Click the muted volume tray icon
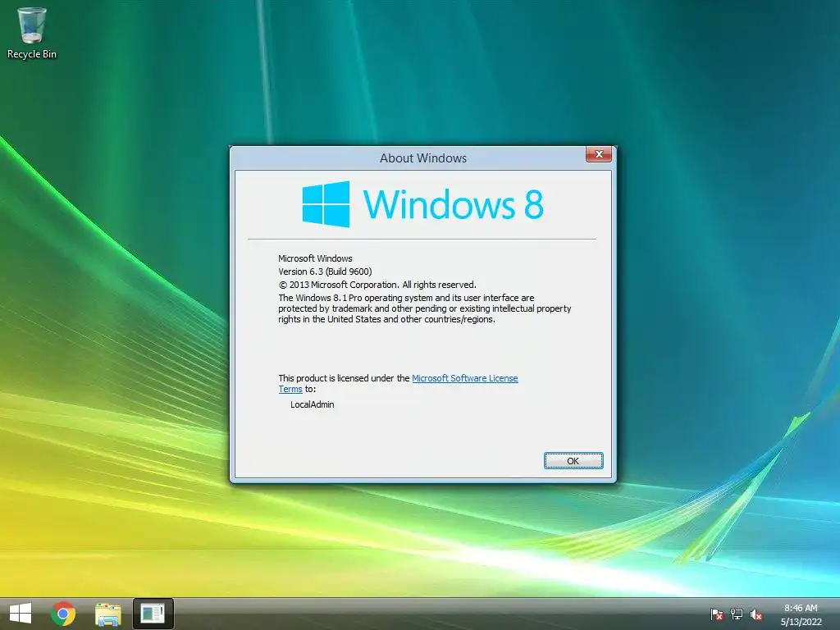 (x=756, y=614)
